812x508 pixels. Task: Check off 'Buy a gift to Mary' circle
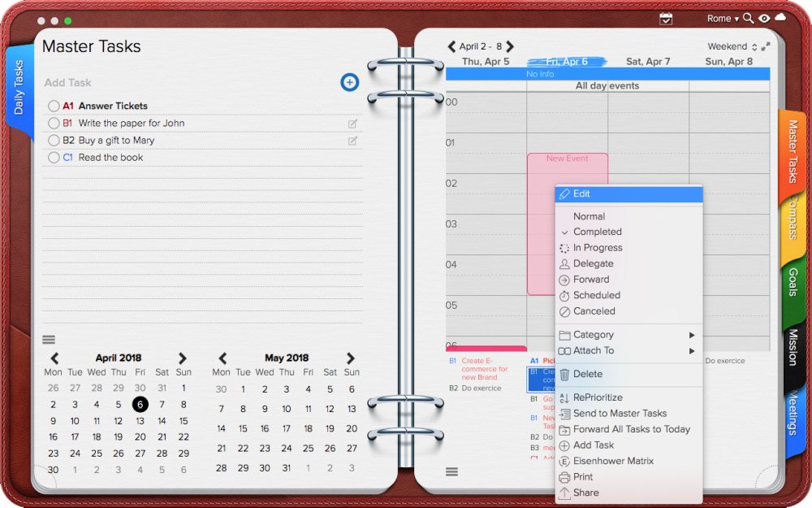[x=54, y=140]
